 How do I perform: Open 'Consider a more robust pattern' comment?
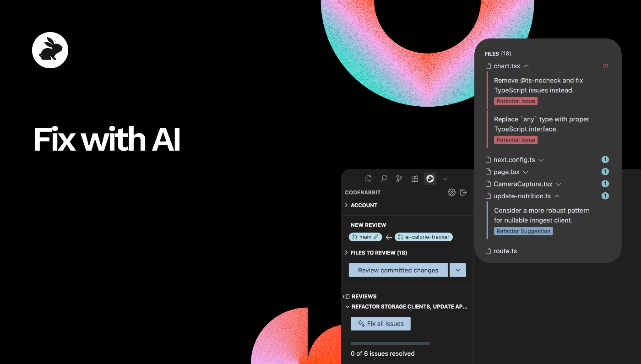click(x=542, y=215)
